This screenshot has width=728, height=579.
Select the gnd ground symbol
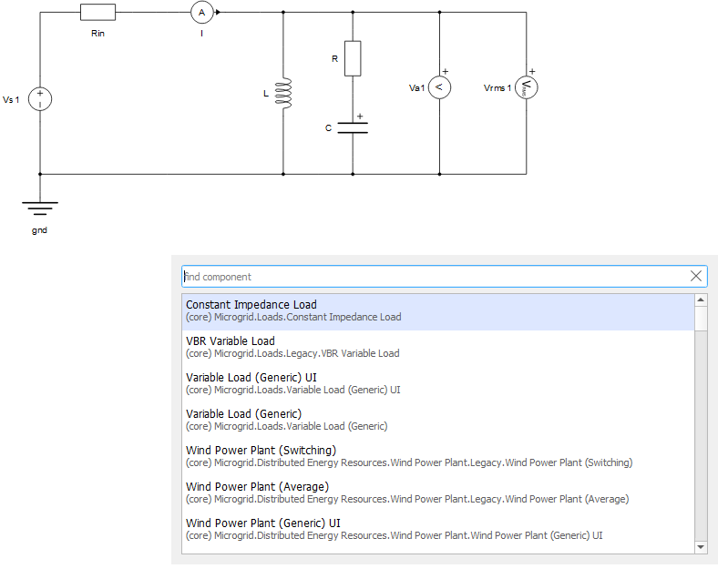[x=40, y=208]
